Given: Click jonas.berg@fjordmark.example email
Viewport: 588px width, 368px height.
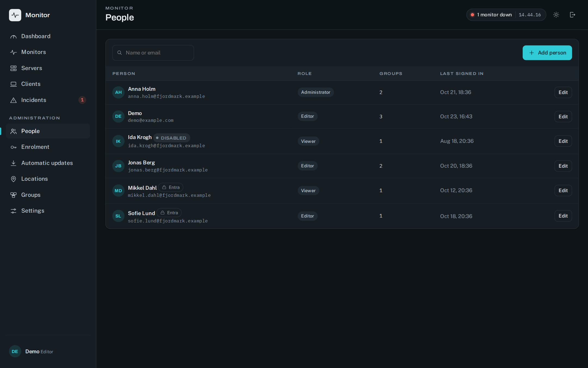Looking at the screenshot, I should 168,170.
